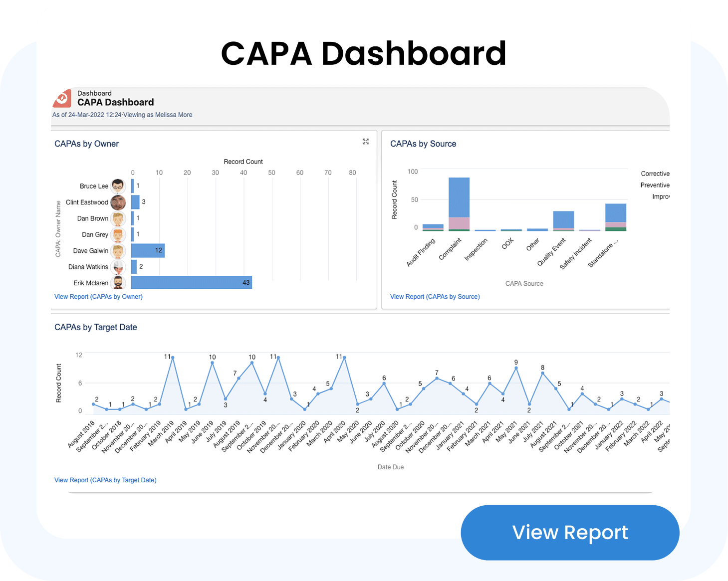
Task: Open View Report (CAPAs by Target Date) link
Action: click(x=105, y=480)
